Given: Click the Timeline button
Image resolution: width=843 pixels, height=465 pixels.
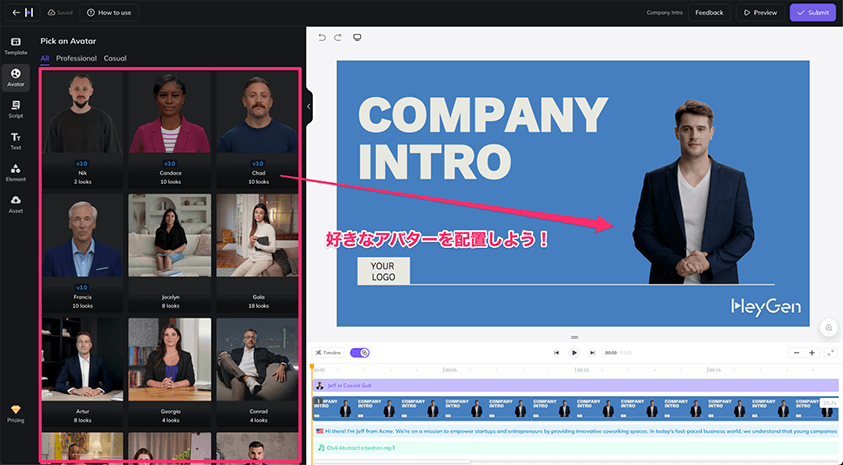Looking at the screenshot, I should [328, 353].
